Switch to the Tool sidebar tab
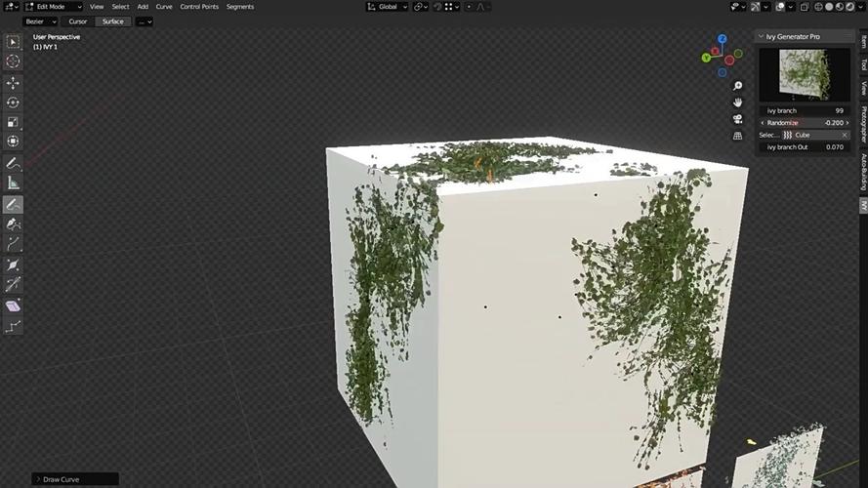Viewport: 868px width, 488px height. 863,64
